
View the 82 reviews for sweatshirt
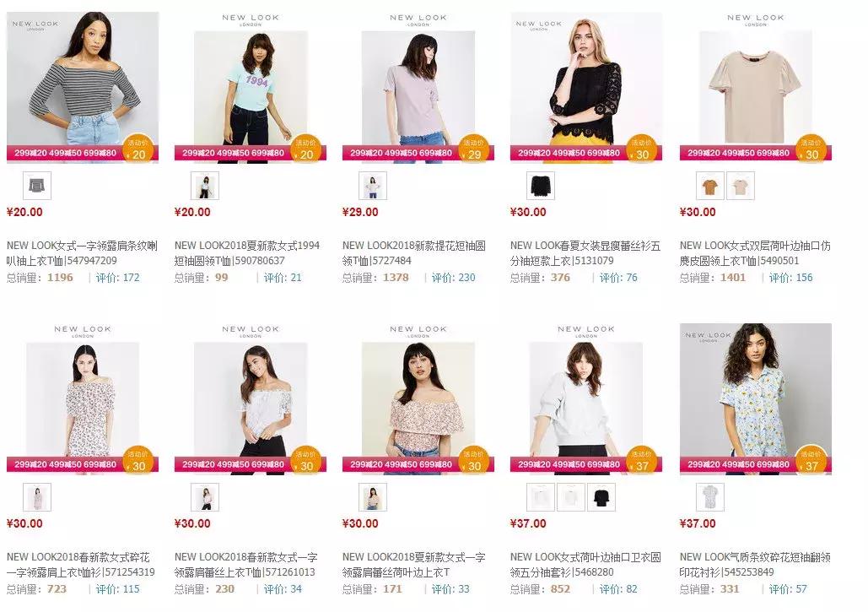[x=618, y=588]
